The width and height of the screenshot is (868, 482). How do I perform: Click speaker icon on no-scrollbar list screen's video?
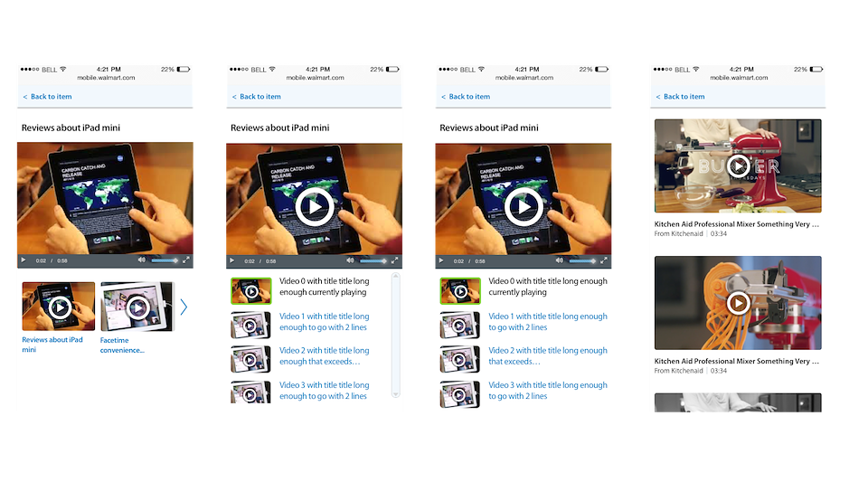coord(559,260)
